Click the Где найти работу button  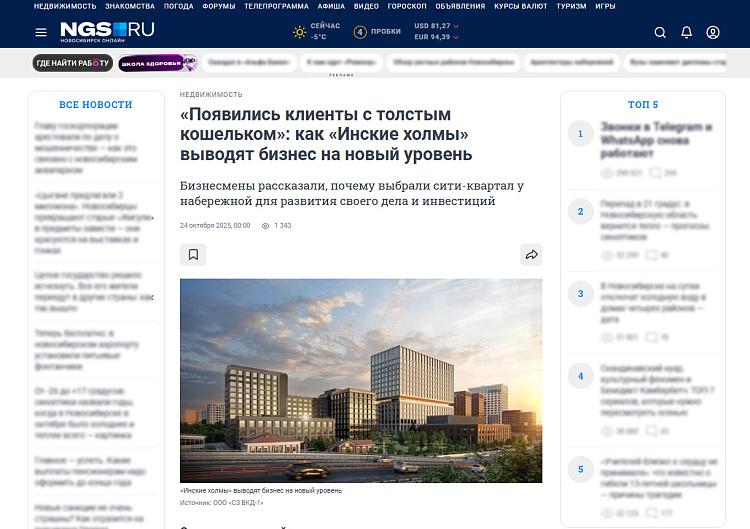tap(71, 63)
